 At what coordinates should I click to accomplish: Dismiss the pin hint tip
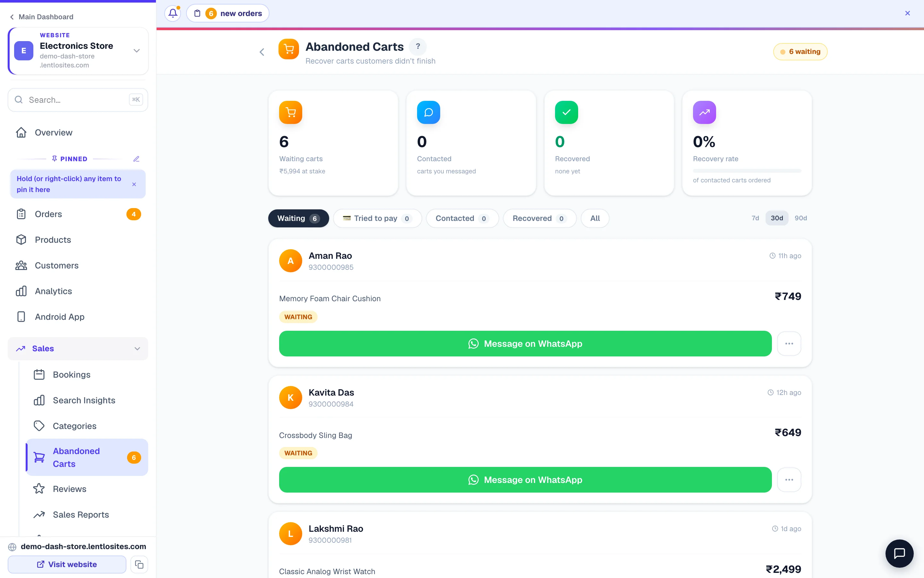point(134,184)
